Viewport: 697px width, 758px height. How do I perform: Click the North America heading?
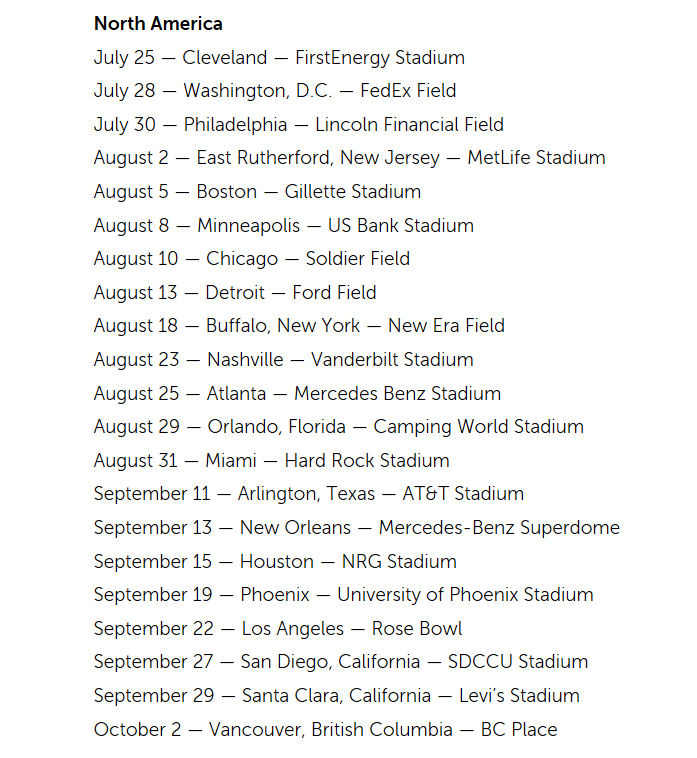[158, 23]
